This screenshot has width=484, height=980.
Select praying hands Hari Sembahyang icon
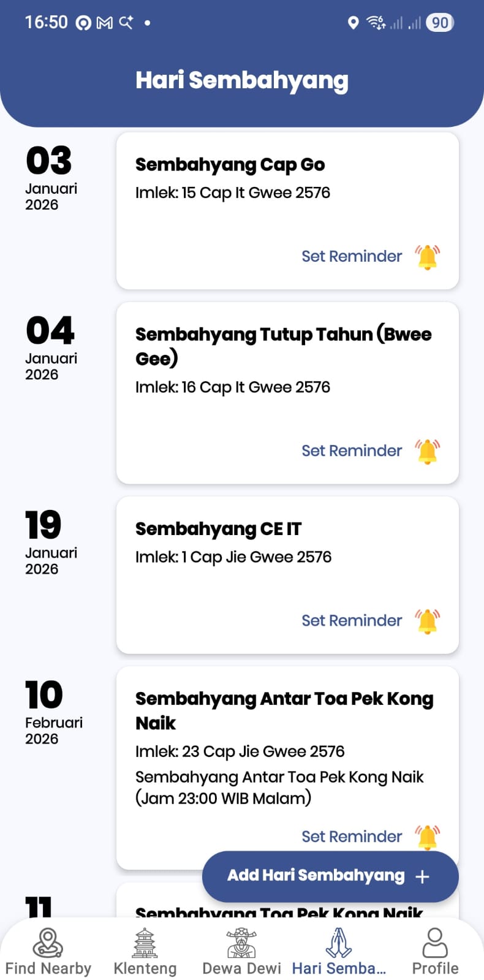338,943
